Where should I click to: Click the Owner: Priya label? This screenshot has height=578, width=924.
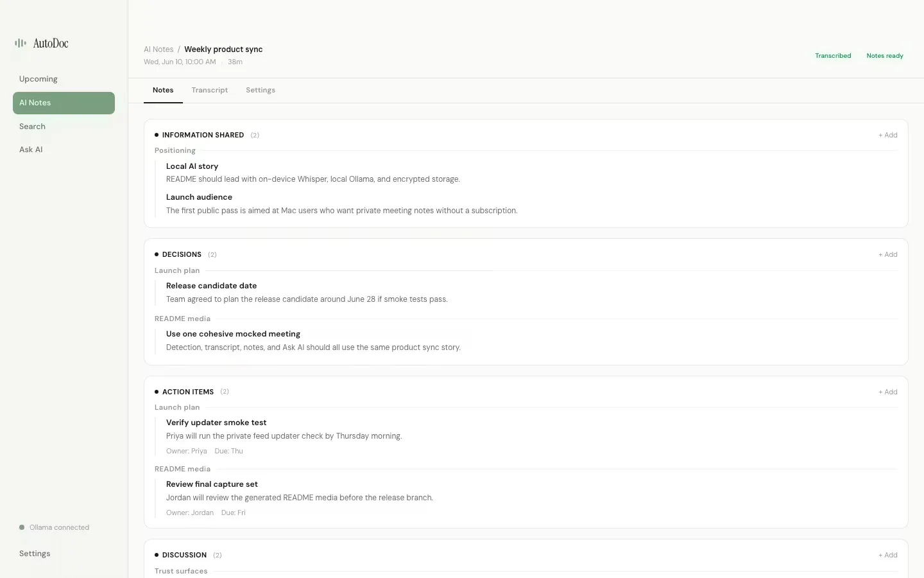click(x=187, y=451)
